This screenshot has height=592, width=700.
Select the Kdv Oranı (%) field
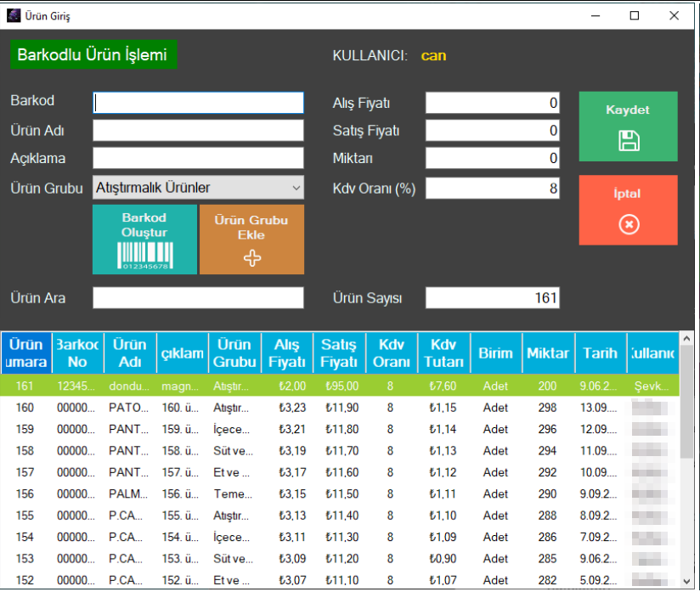(492, 188)
